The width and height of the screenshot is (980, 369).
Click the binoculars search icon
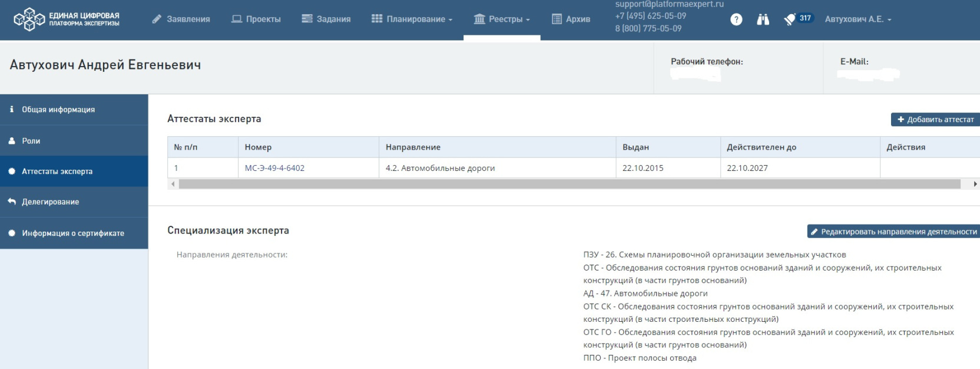coord(763,19)
